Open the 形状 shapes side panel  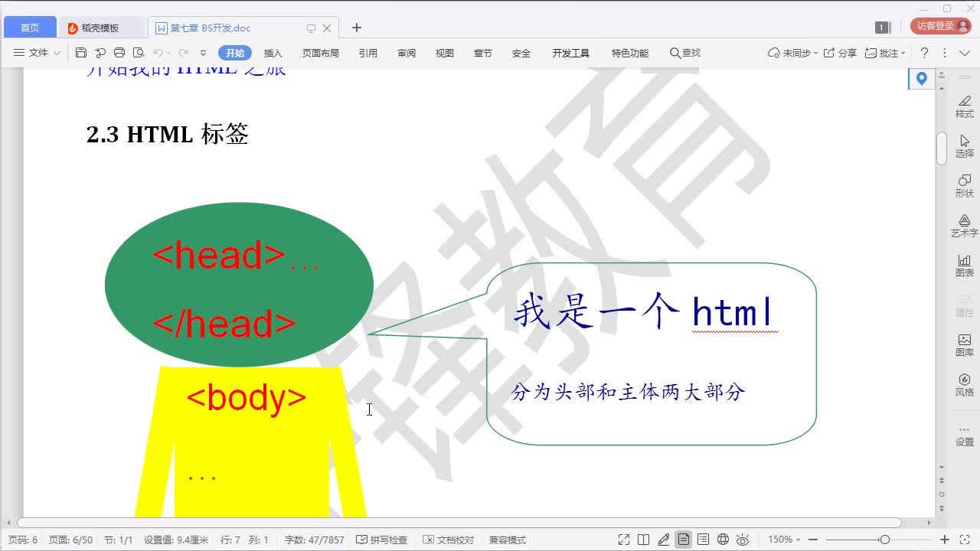(x=965, y=186)
